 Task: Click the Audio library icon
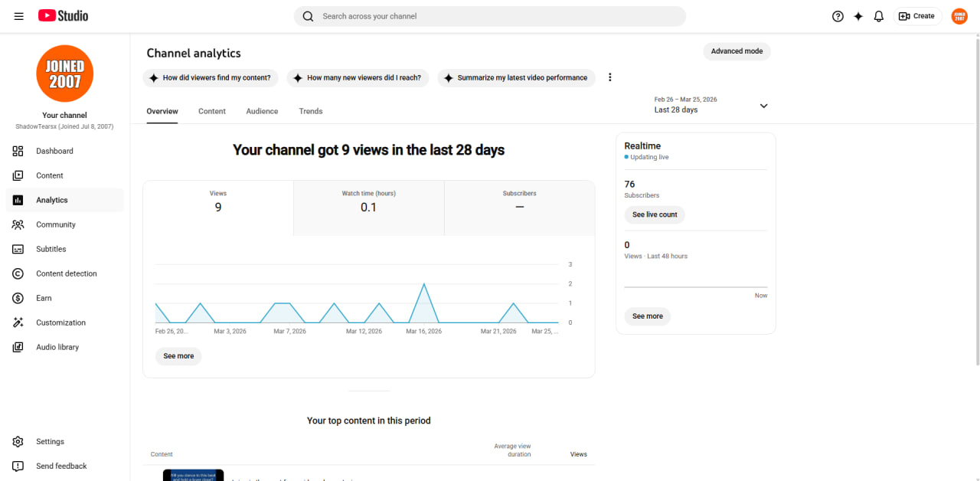(x=18, y=347)
